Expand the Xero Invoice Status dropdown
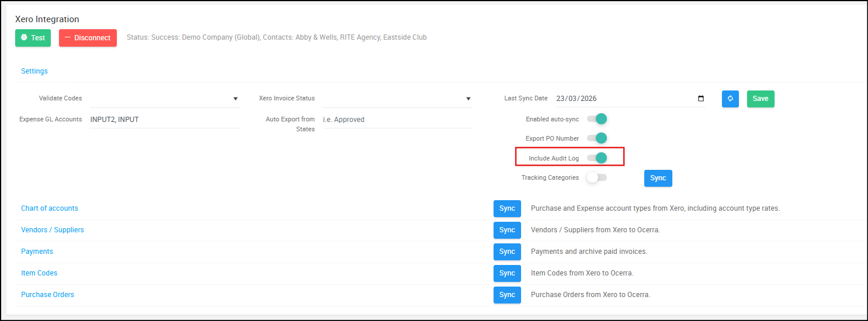868x321 pixels. pos(397,99)
